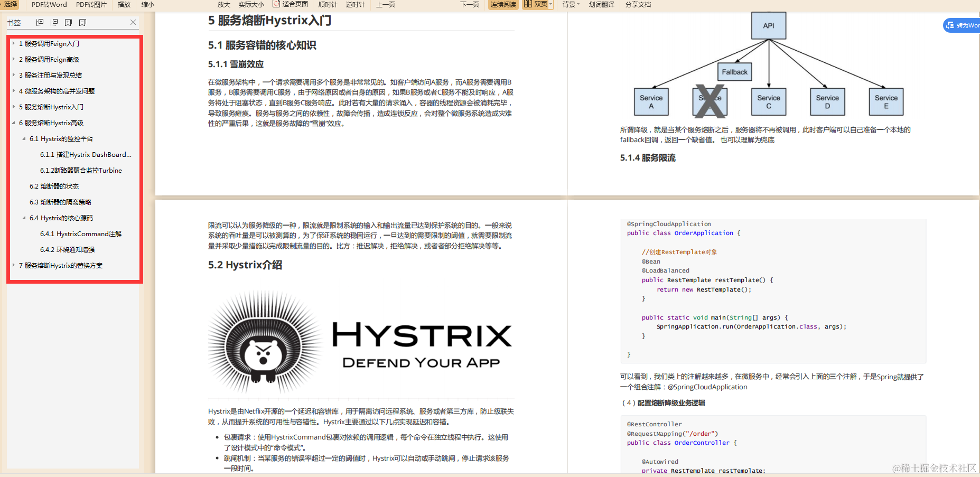Open bookmark 6.4.2 环绕通知增强
This screenshot has height=477, width=980.
pos(67,249)
